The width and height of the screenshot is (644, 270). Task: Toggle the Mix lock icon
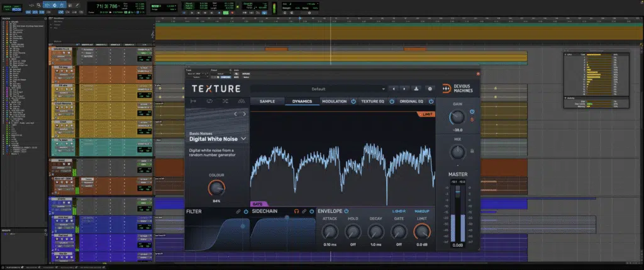pos(472,151)
